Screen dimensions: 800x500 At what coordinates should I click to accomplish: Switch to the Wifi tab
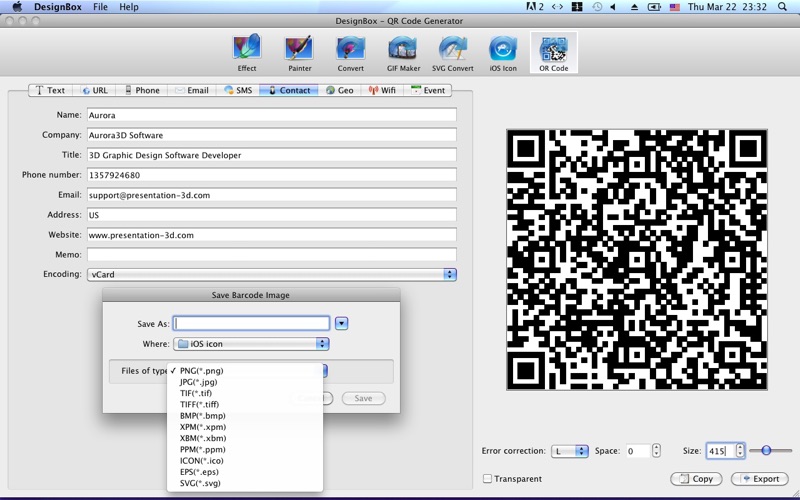point(382,90)
